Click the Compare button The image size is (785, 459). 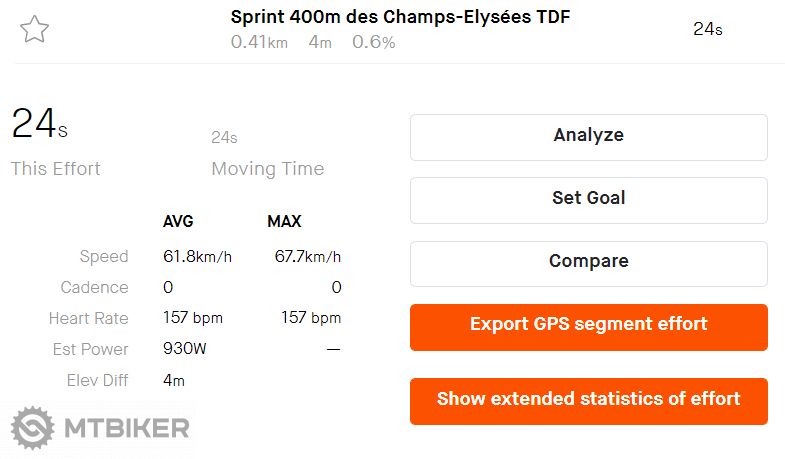point(588,262)
